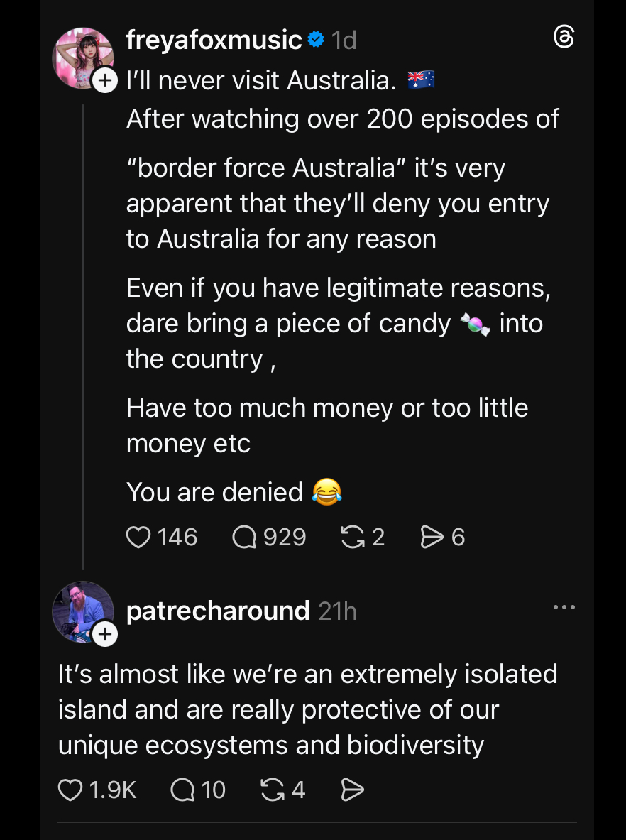Repost patrecharound's reply

(x=273, y=790)
